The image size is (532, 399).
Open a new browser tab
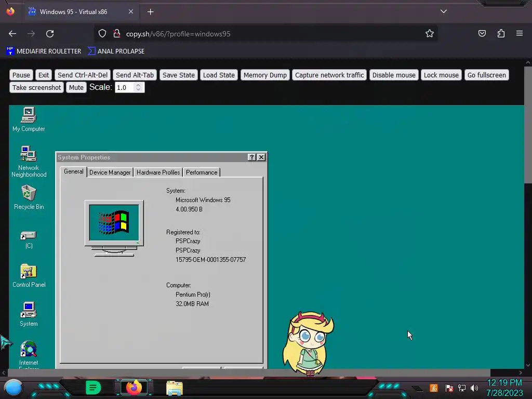point(150,12)
